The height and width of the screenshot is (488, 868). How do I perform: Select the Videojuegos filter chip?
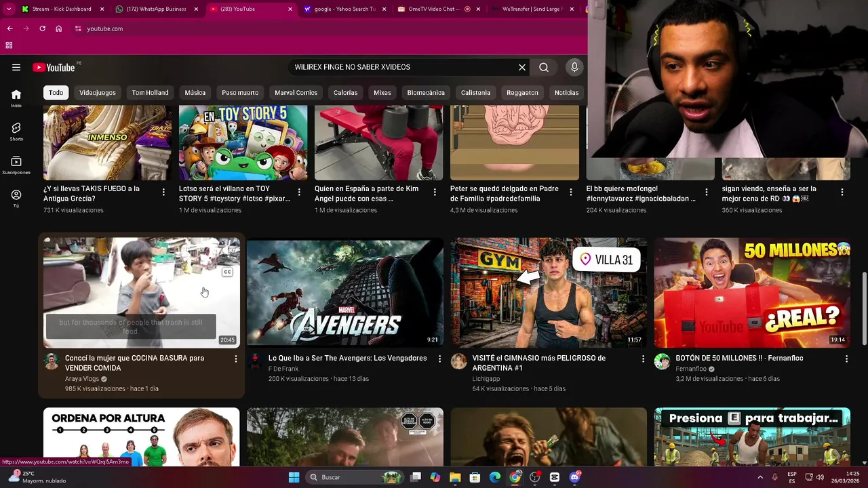98,93
